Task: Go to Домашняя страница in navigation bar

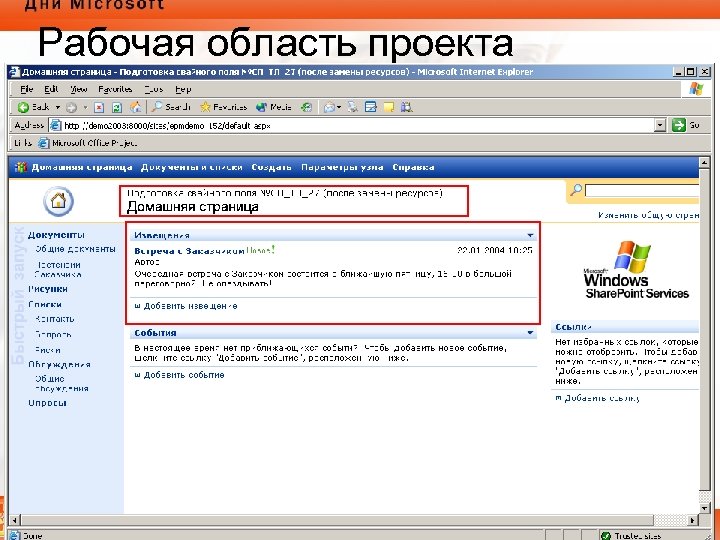Action: [x=82, y=168]
